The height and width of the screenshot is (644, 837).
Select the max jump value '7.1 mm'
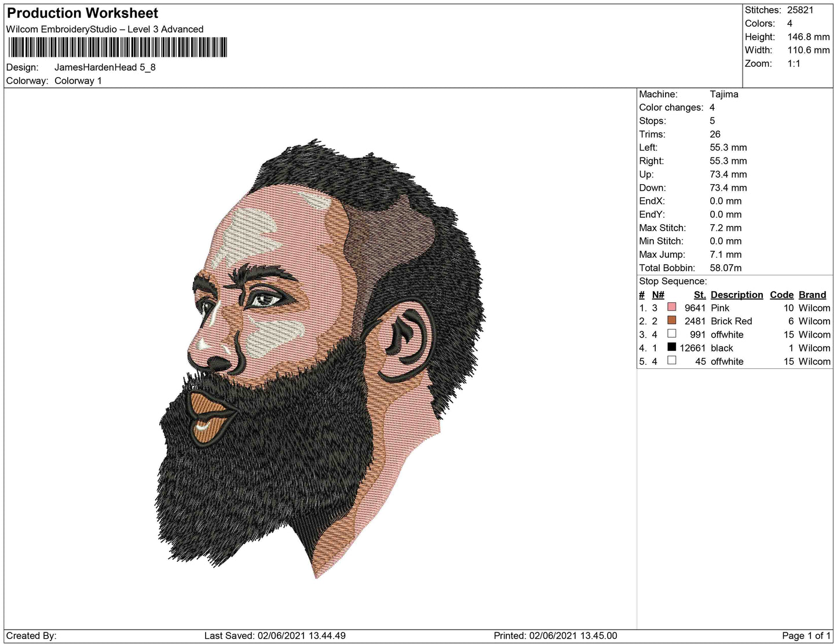[x=726, y=254]
